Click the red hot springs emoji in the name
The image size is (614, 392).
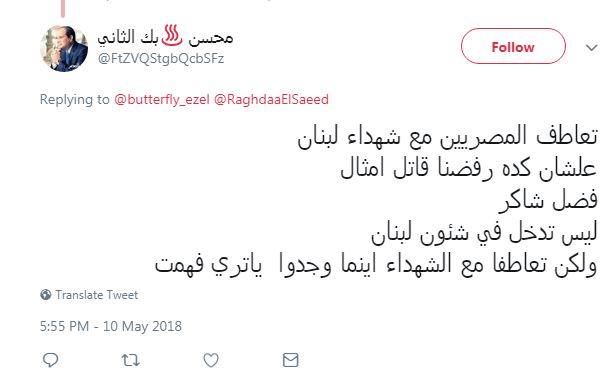tap(172, 36)
